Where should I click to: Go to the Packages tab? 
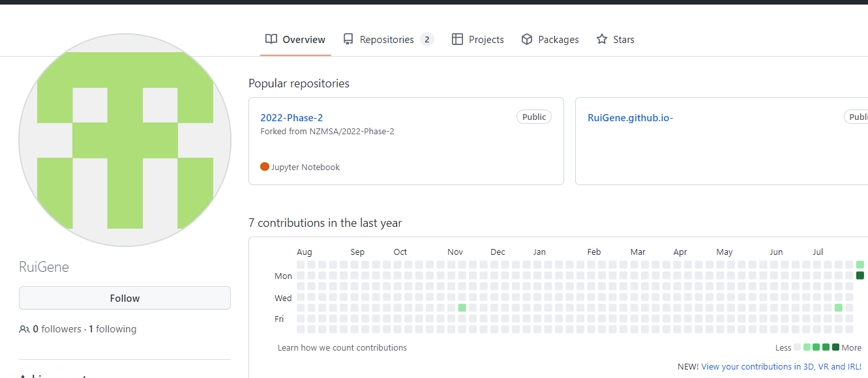tap(550, 39)
